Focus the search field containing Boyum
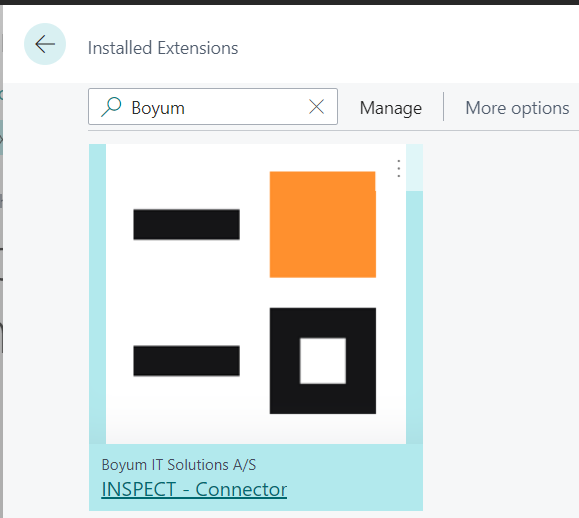579x518 pixels. click(x=213, y=107)
